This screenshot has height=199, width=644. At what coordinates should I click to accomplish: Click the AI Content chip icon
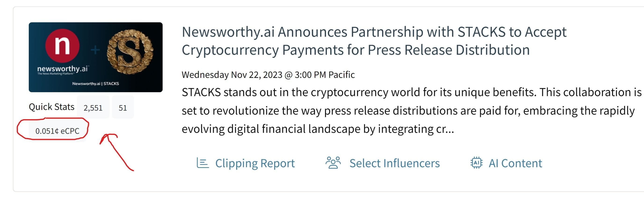[476, 163]
